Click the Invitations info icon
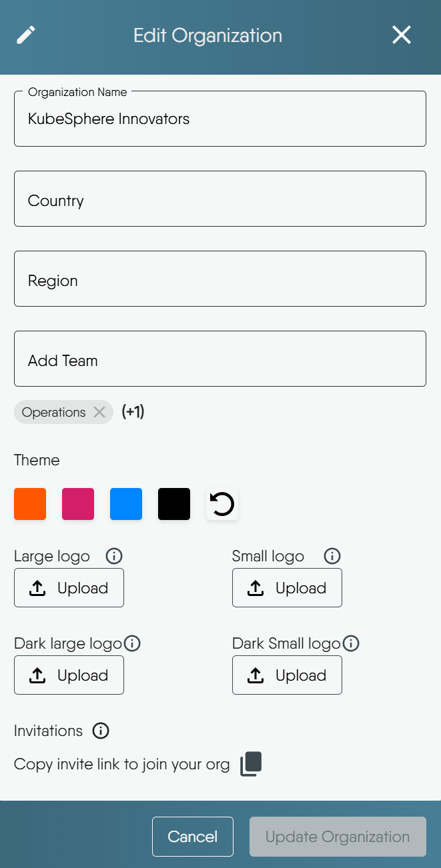This screenshot has width=441, height=868. tap(100, 731)
